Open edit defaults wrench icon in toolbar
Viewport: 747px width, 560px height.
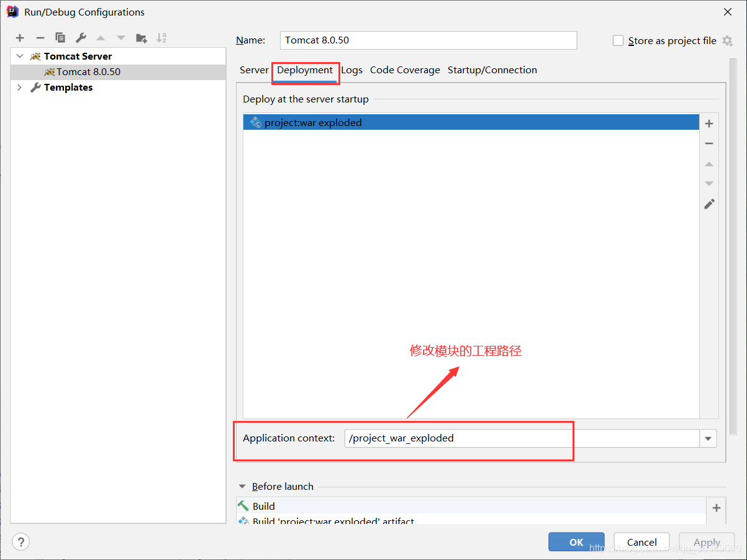coord(81,38)
